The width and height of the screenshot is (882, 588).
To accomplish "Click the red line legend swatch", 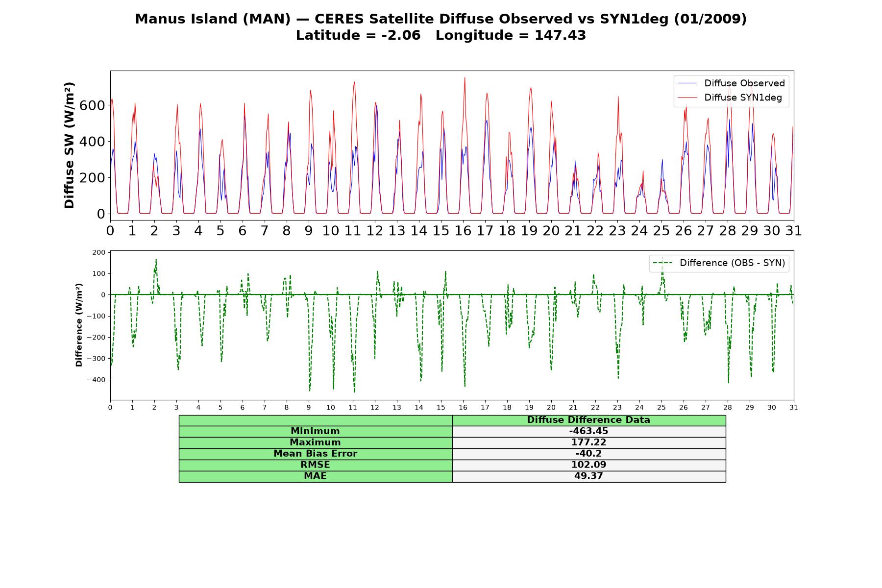I will pyautogui.click(x=687, y=98).
